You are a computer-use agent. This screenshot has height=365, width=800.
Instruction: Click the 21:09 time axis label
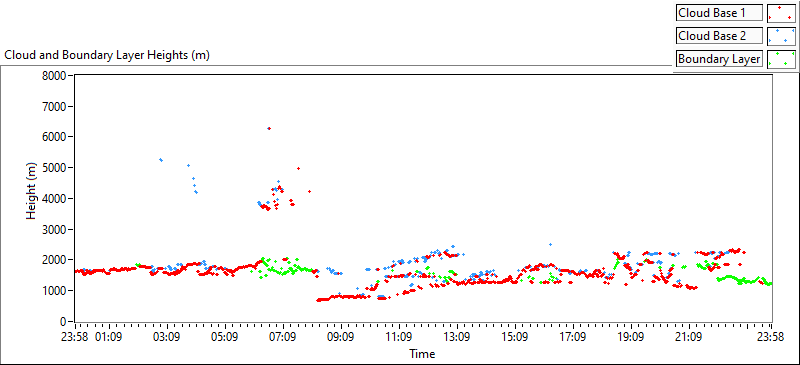689,337
